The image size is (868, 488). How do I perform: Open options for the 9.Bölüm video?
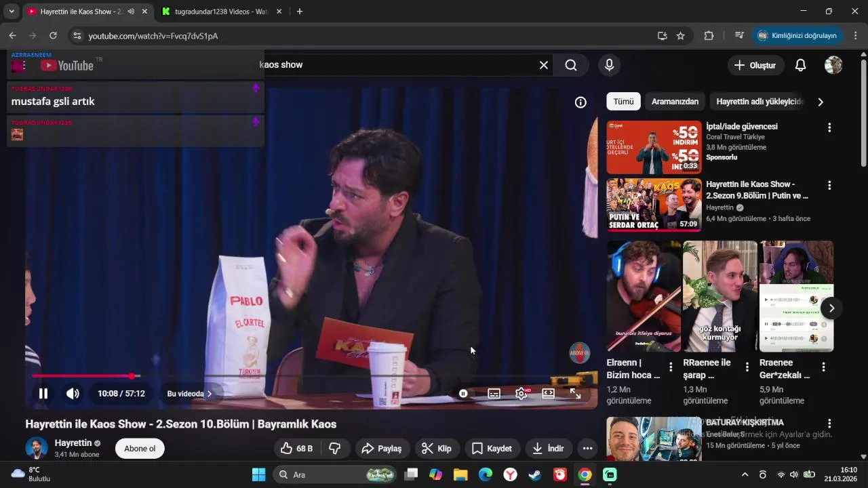829,185
